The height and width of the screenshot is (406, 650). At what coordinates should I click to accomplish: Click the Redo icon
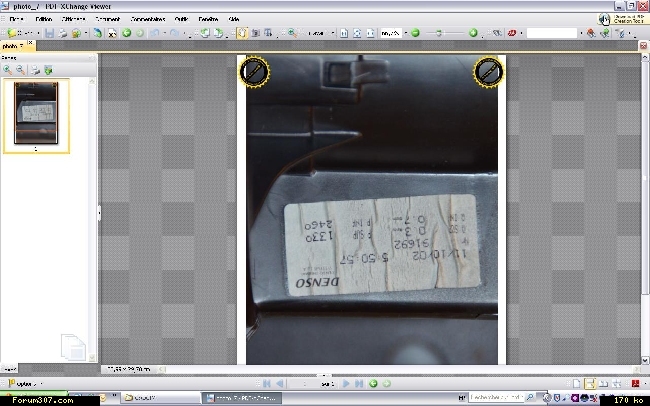click(x=175, y=33)
